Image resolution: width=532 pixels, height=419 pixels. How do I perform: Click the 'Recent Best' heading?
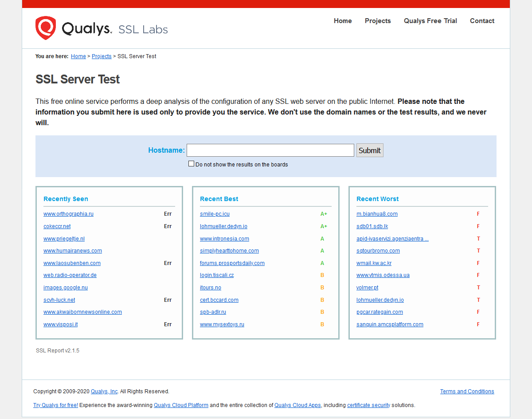pyautogui.click(x=219, y=199)
